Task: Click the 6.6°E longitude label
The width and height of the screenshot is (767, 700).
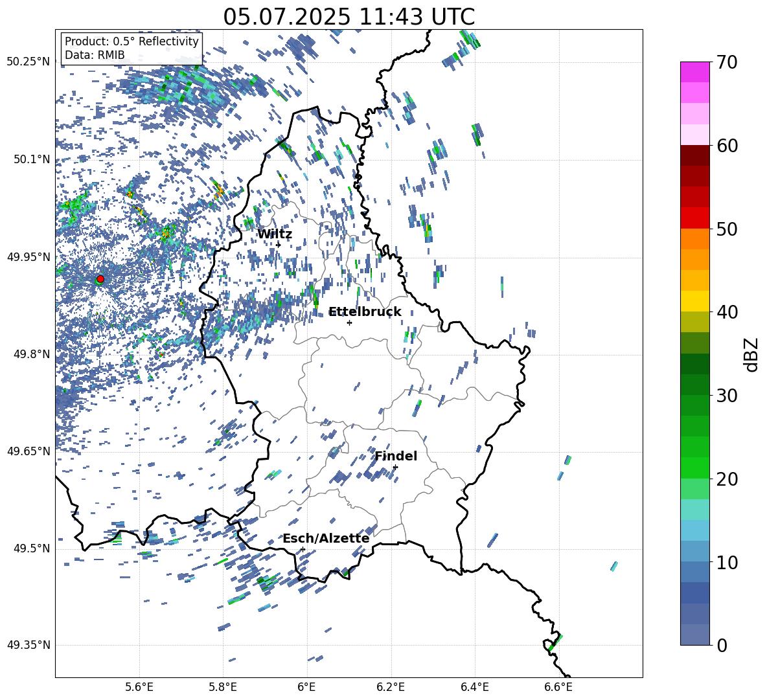Action: 558,687
